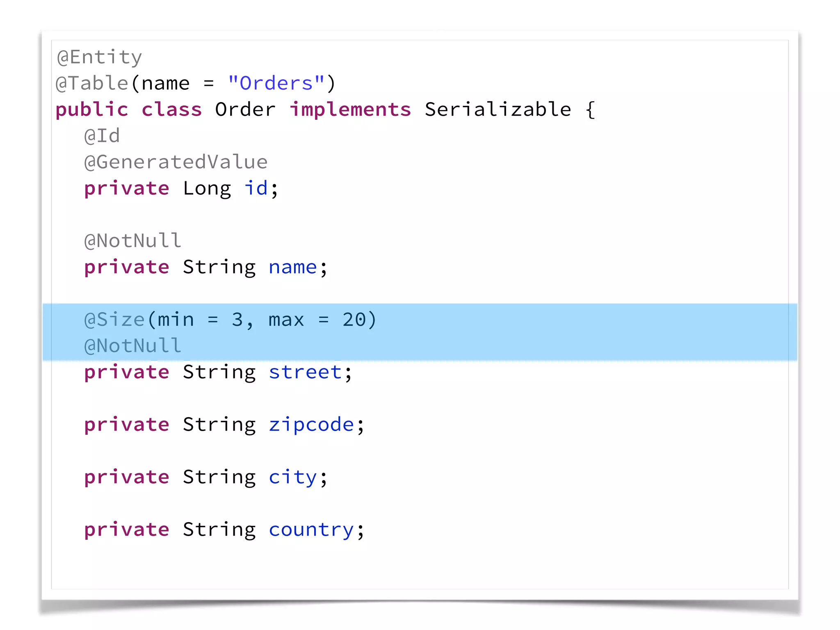Click the @Table annotation text
The width and height of the screenshot is (840, 630).
click(92, 83)
